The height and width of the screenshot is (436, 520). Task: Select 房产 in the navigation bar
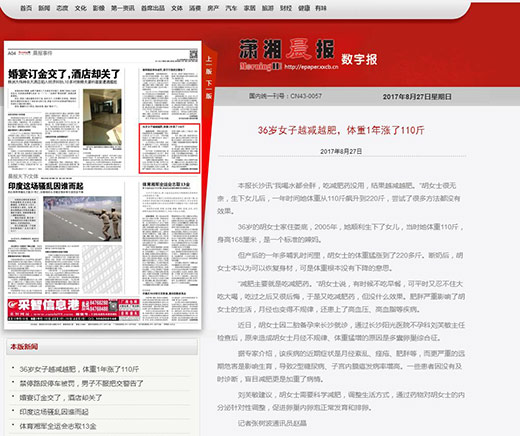click(213, 8)
